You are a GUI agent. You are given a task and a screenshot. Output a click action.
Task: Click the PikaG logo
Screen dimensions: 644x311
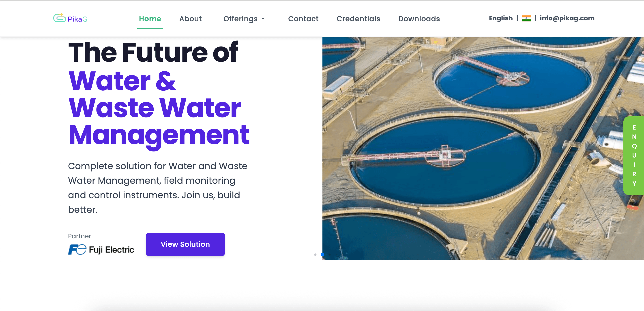coord(70,18)
